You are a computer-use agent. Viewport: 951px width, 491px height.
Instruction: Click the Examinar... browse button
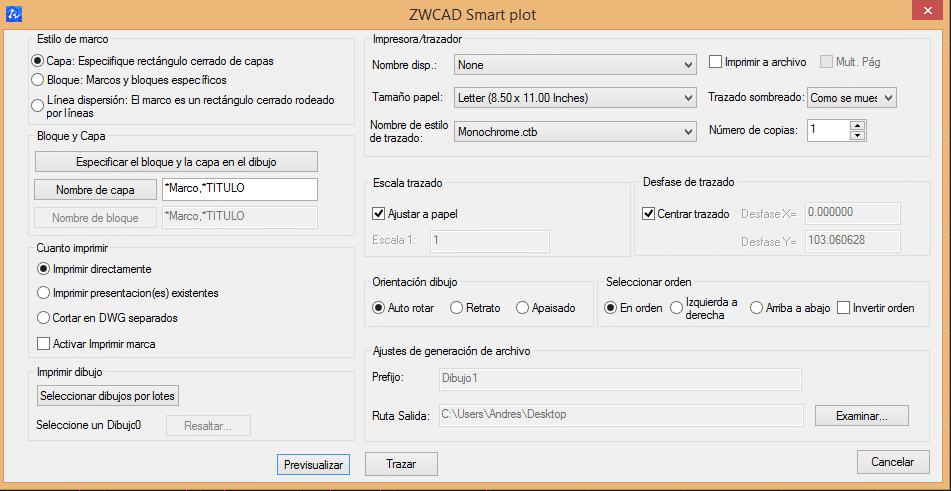coord(862,416)
